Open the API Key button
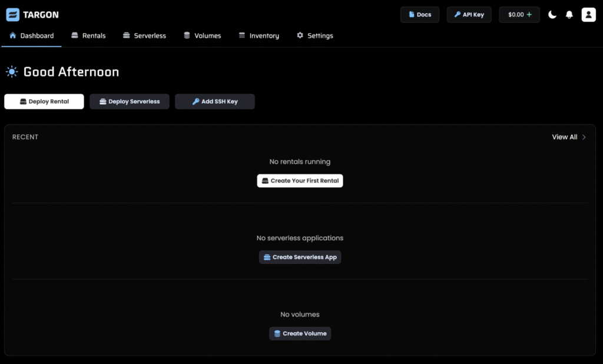Image resolution: width=603 pixels, height=364 pixels. (469, 15)
